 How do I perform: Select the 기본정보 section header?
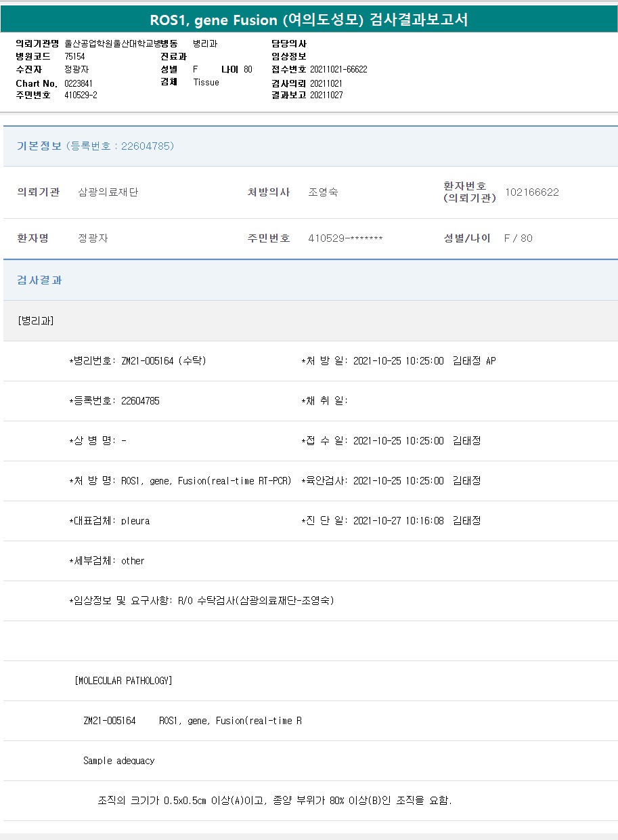39,146
